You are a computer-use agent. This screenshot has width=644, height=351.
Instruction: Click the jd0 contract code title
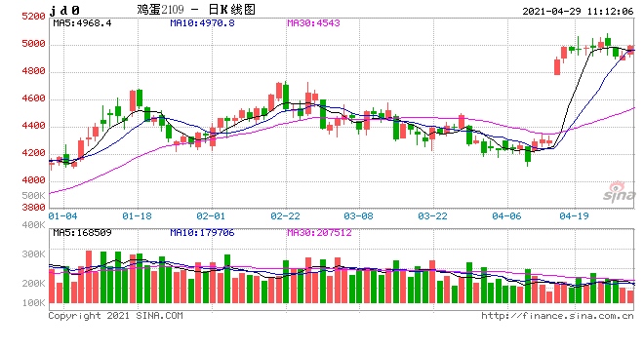[64, 11]
